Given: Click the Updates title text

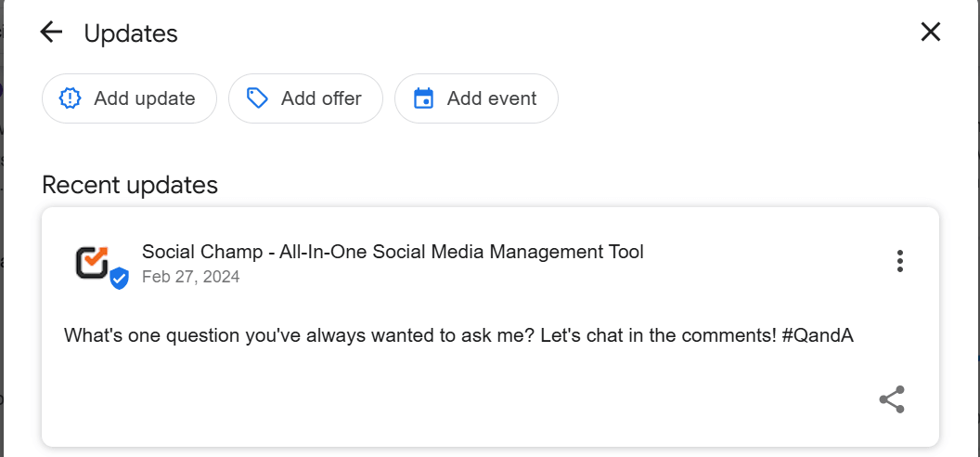Looking at the screenshot, I should click(x=131, y=33).
